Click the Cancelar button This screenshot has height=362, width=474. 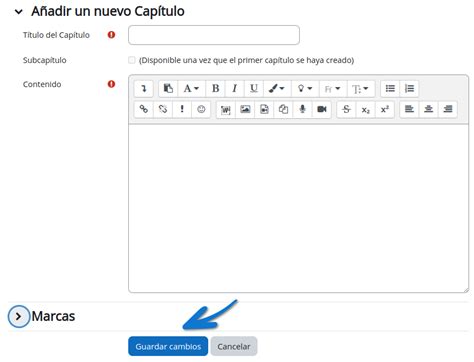[x=234, y=346]
